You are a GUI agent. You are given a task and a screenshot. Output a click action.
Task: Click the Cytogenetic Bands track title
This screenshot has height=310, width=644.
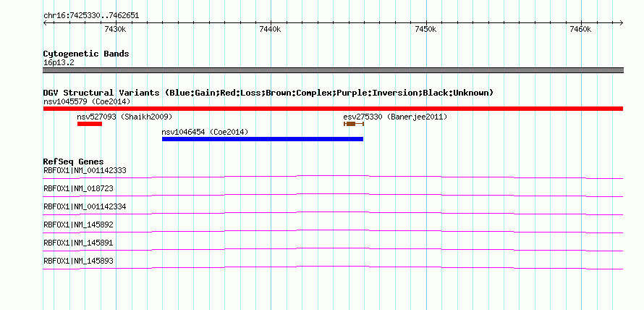pyautogui.click(x=86, y=54)
